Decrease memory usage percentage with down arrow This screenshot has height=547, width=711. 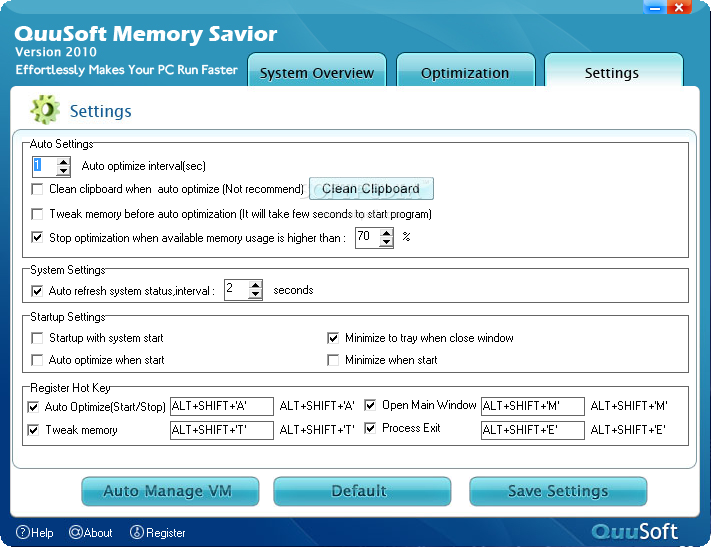(x=386, y=242)
